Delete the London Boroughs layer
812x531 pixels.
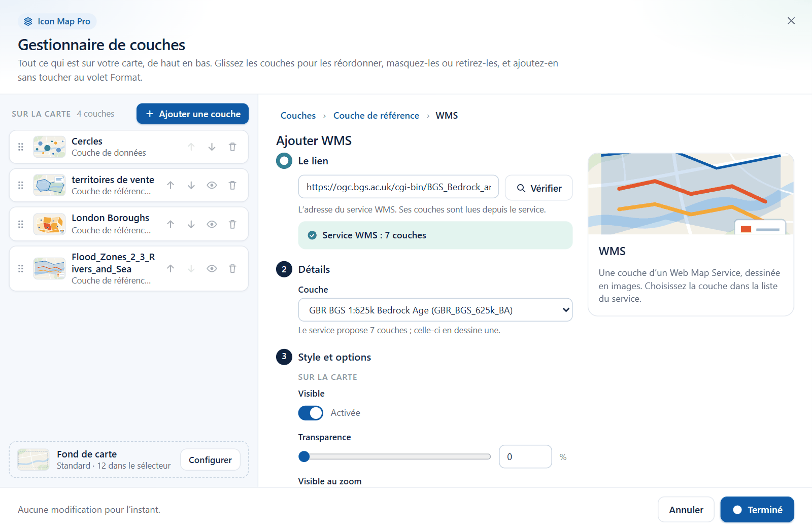232,224
